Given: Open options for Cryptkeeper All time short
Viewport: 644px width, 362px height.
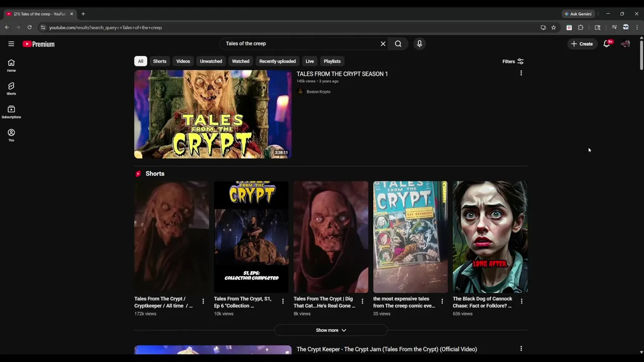Looking at the screenshot, I should pos(203,301).
